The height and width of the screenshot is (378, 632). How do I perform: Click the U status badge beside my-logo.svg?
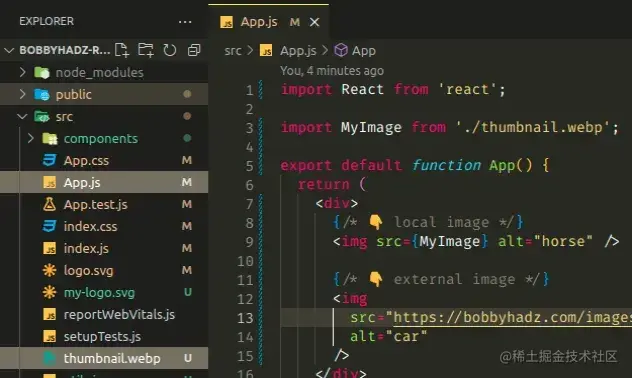coord(188,292)
